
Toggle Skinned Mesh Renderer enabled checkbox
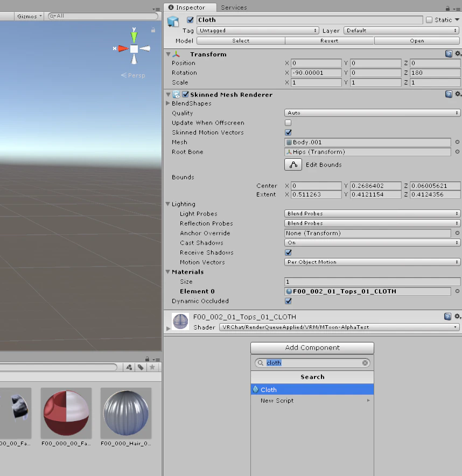click(x=185, y=94)
